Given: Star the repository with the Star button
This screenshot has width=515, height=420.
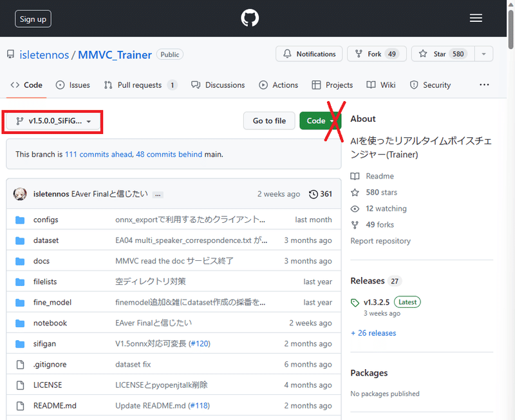Looking at the screenshot, I should click(443, 54).
